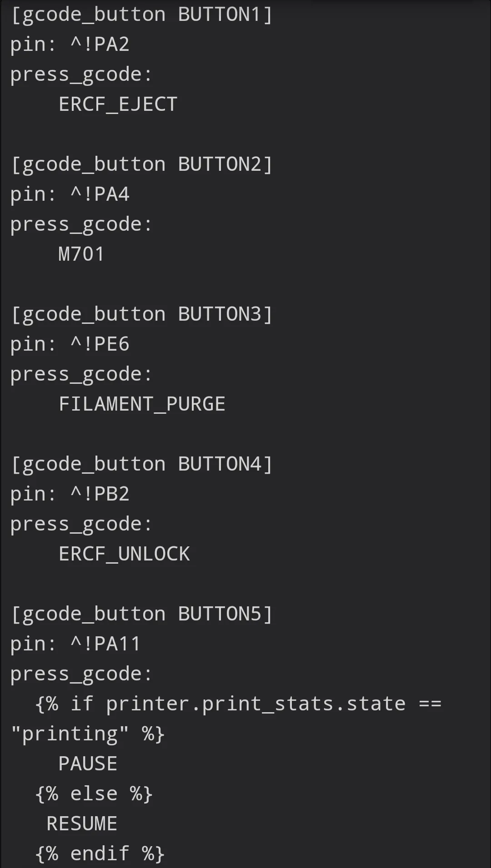Place cursor on pin ^!PA2 line
The width and height of the screenshot is (491, 868).
[x=70, y=45]
